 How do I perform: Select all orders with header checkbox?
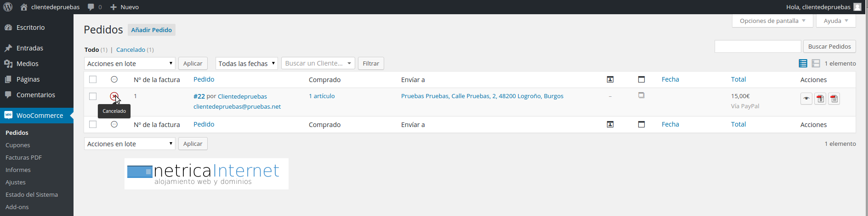point(93,79)
